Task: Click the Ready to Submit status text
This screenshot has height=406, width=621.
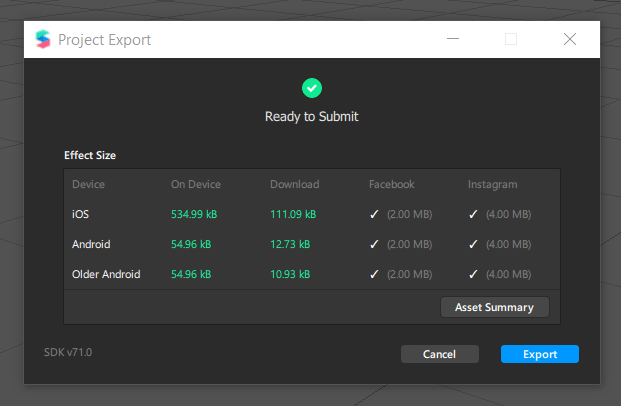Action: coord(312,116)
